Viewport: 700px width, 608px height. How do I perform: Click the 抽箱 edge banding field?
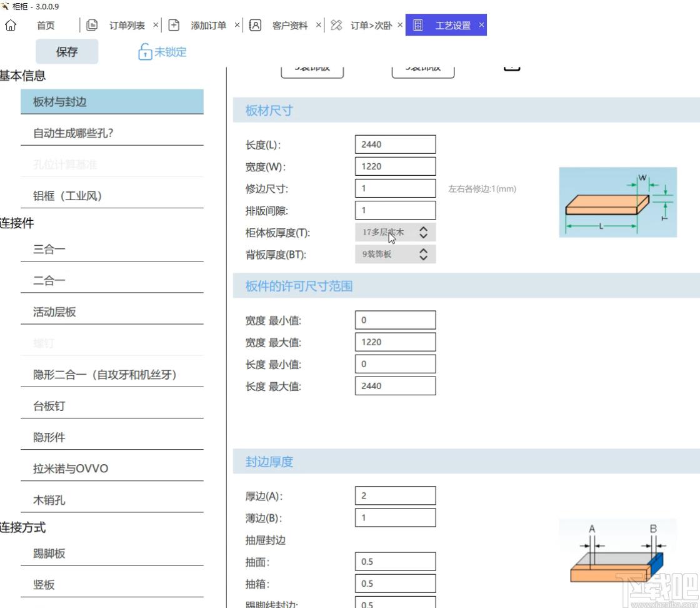(395, 583)
